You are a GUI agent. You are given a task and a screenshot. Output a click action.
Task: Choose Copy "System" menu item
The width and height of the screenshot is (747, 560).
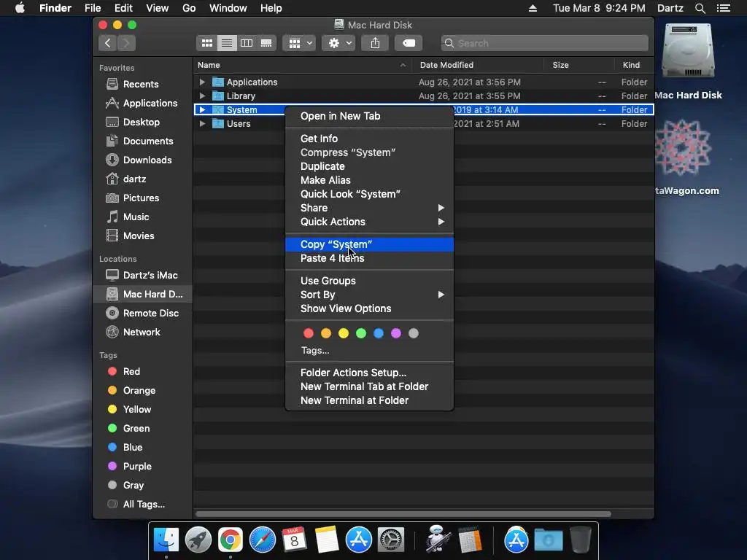click(369, 244)
